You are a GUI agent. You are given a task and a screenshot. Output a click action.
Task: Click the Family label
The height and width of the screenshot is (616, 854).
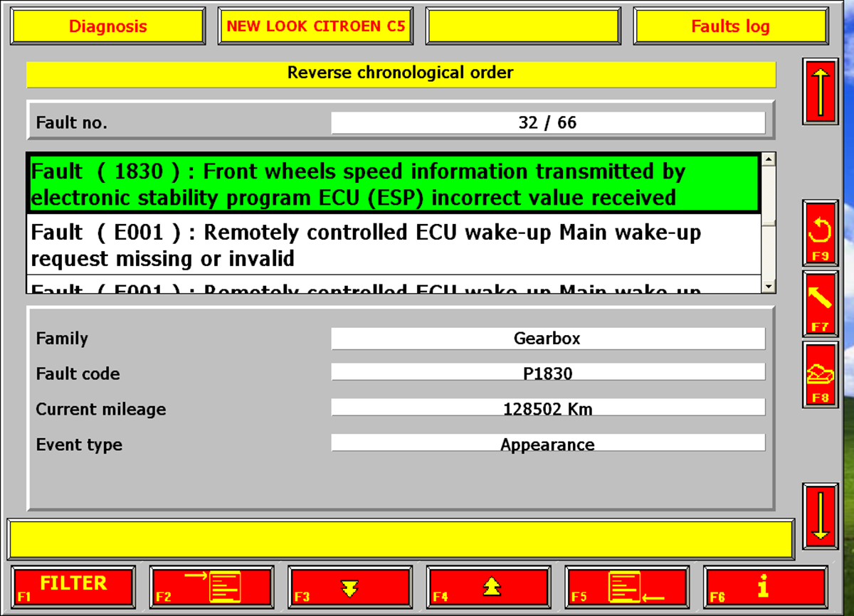coord(62,339)
